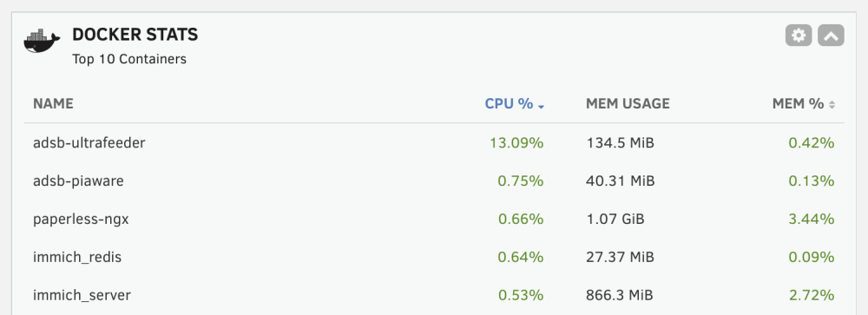The width and height of the screenshot is (868, 315).
Task: Select the adsb-ultrafeeder container row
Action: (x=434, y=143)
